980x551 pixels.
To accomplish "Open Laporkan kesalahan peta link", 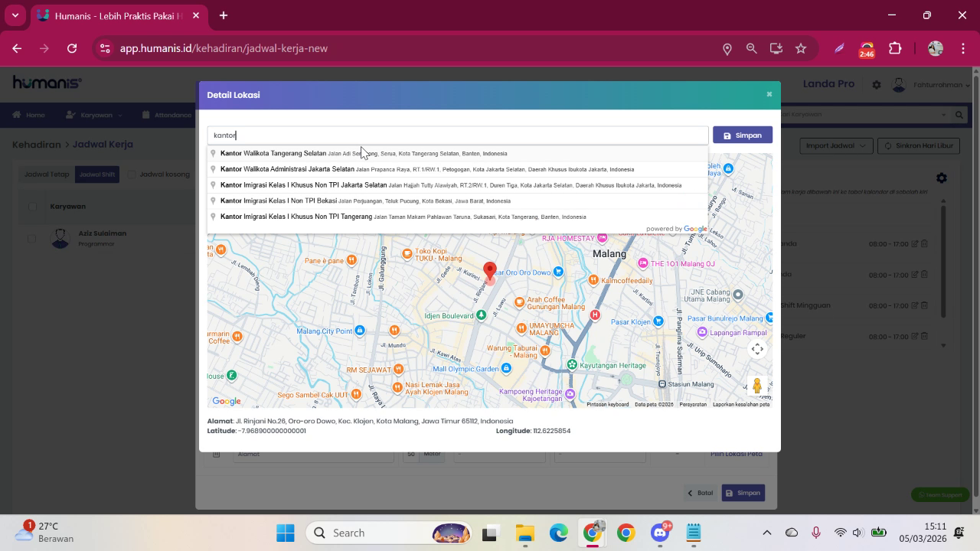I will point(741,404).
